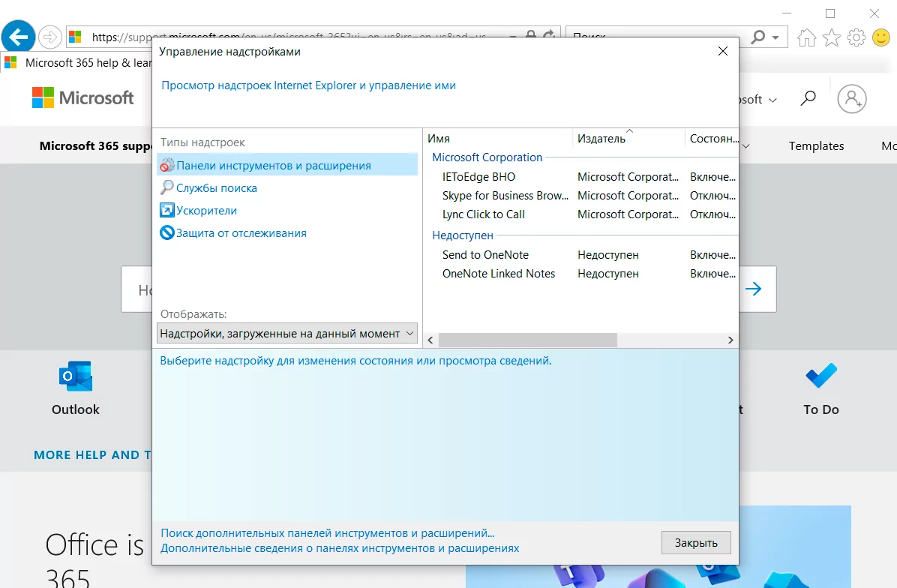Open Поиск дополнительных панелей инструментов link
This screenshot has width=897, height=588.
pos(327,533)
